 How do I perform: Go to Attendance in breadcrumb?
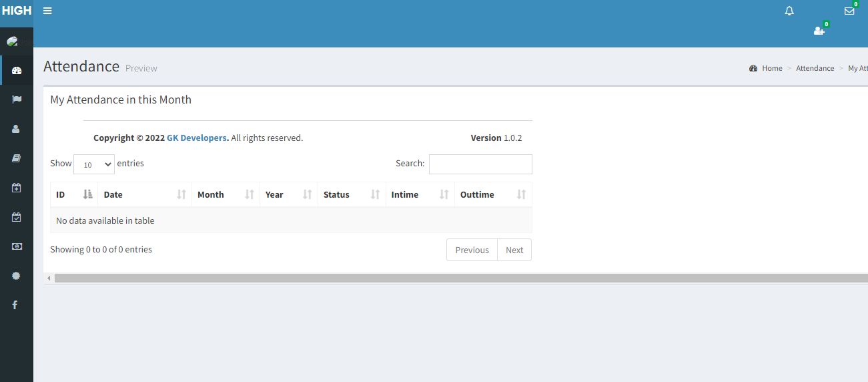(815, 68)
